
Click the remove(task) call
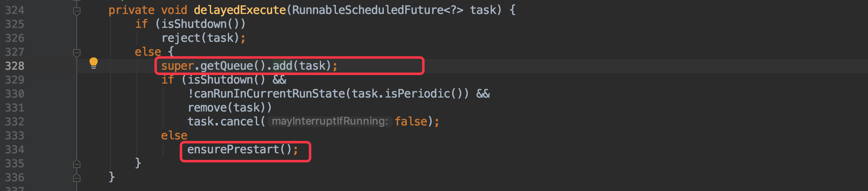[x=230, y=108]
